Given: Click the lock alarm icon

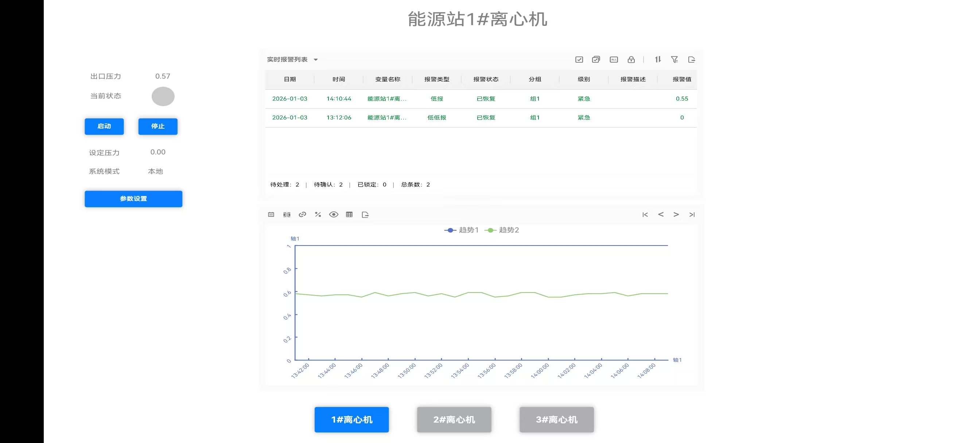Looking at the screenshot, I should click(x=631, y=60).
